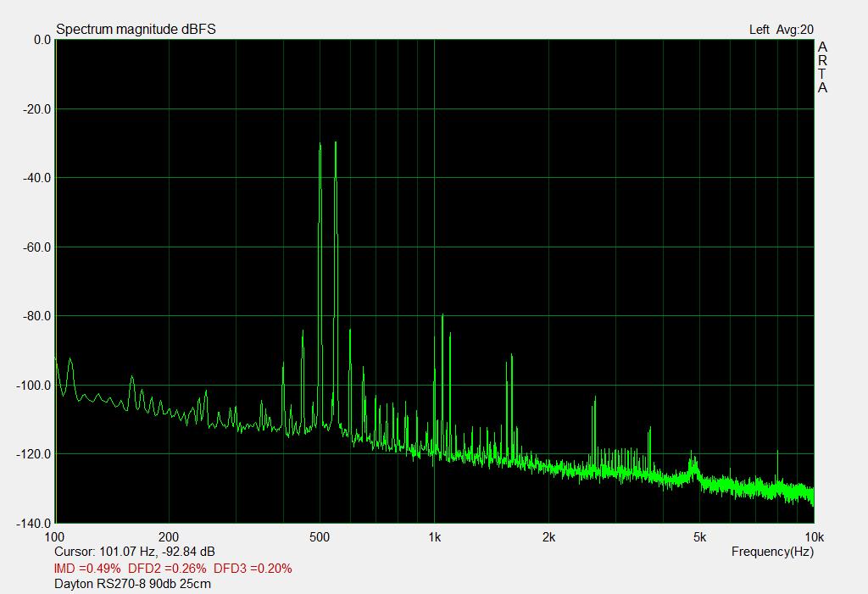Click the "Left" channel label
868x594 pixels.
[759, 30]
